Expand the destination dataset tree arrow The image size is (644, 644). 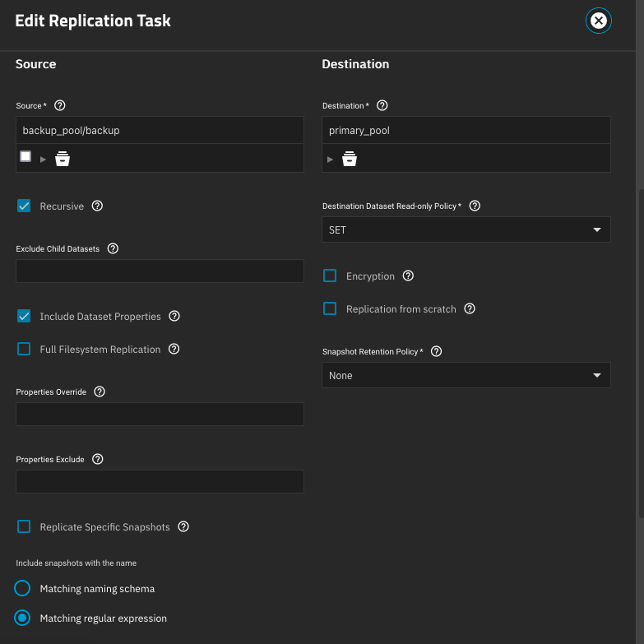[331, 159]
